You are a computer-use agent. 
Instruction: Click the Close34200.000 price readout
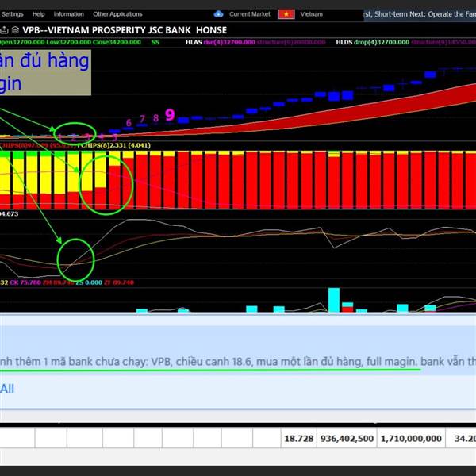[117, 42]
